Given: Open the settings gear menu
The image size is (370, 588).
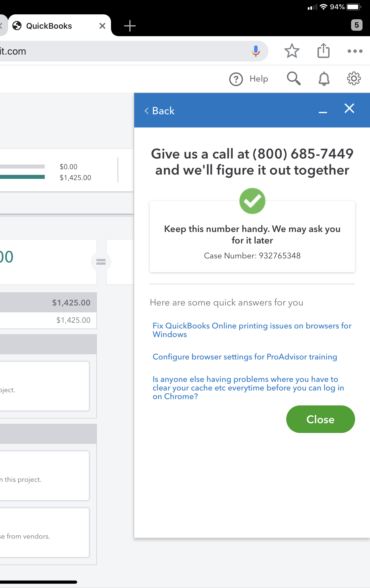Looking at the screenshot, I should 354,78.
